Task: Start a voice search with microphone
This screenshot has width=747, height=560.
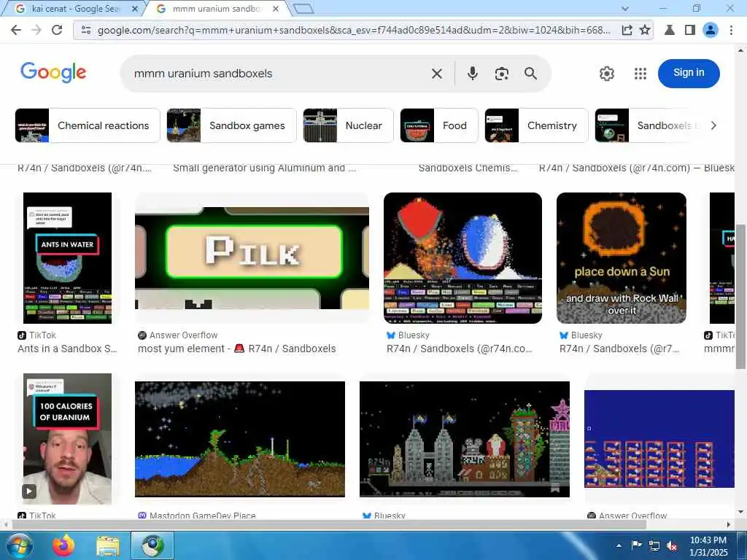Action: (472, 74)
